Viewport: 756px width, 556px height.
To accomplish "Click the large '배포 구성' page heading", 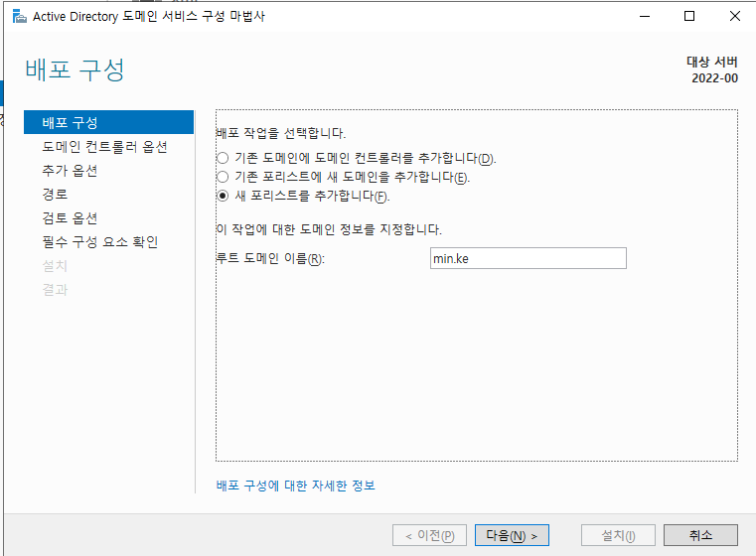I will 75,69.
